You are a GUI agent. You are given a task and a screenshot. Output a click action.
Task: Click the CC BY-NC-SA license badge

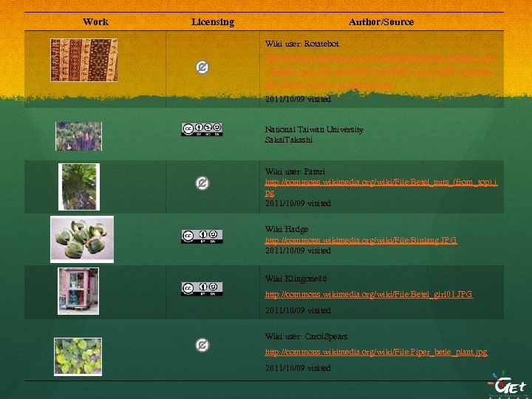[x=202, y=129]
